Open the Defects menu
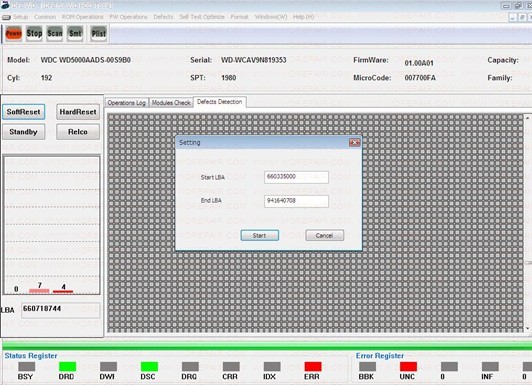The image size is (532, 385). (x=163, y=17)
